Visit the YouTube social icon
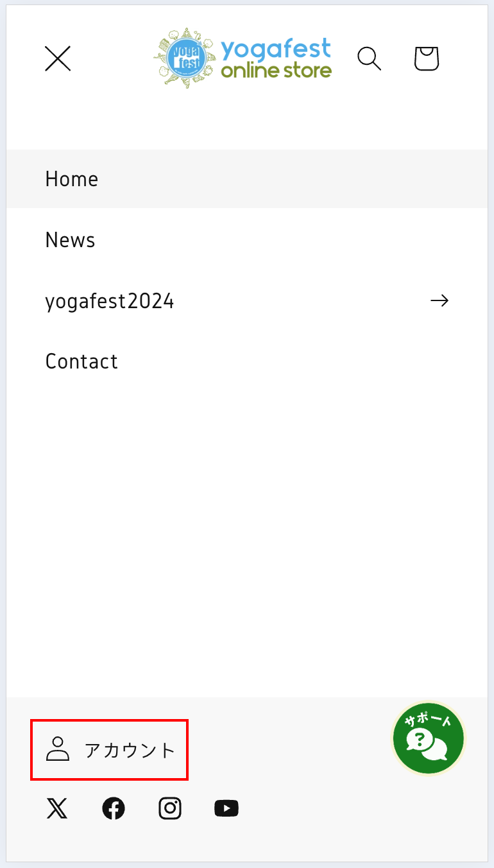The width and height of the screenshot is (494, 868). pos(226,808)
